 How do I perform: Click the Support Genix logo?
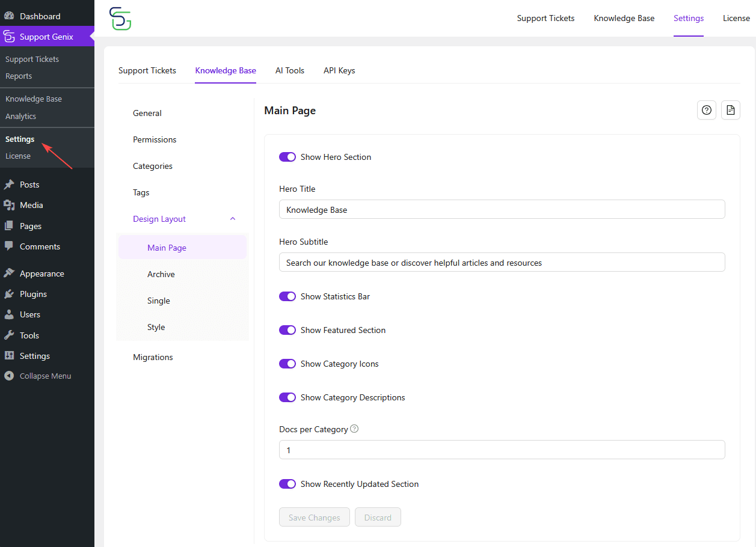(x=120, y=19)
